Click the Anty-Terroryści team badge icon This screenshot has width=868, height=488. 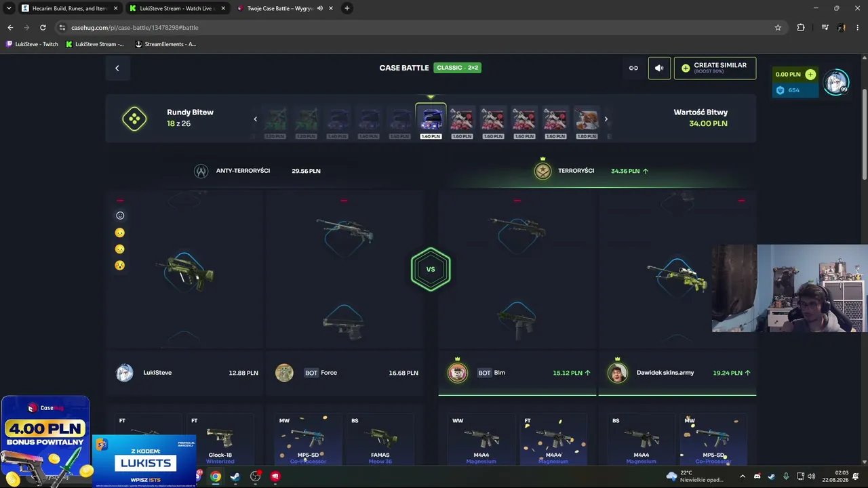[201, 171]
